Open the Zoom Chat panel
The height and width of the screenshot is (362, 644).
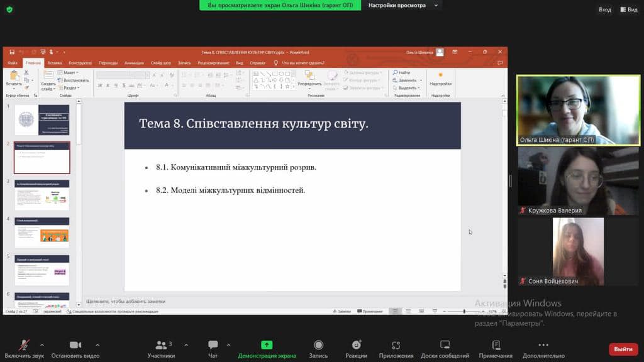(x=213, y=345)
